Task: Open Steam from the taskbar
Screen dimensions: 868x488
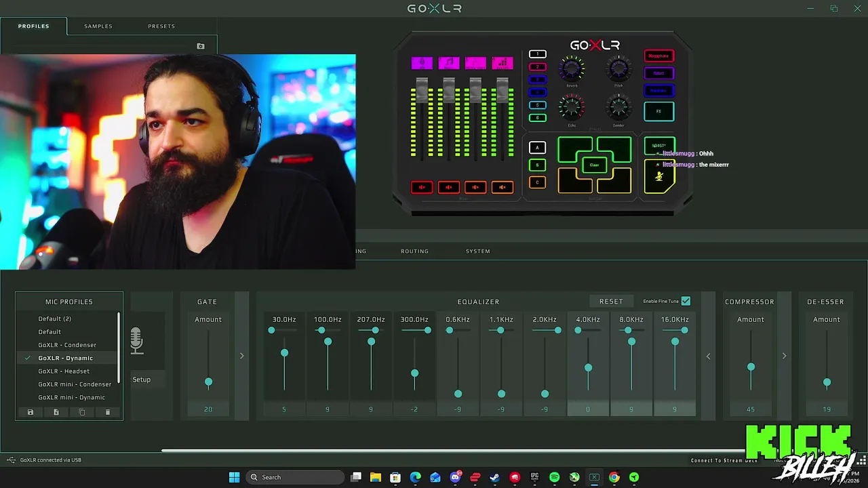Action: coord(495,477)
